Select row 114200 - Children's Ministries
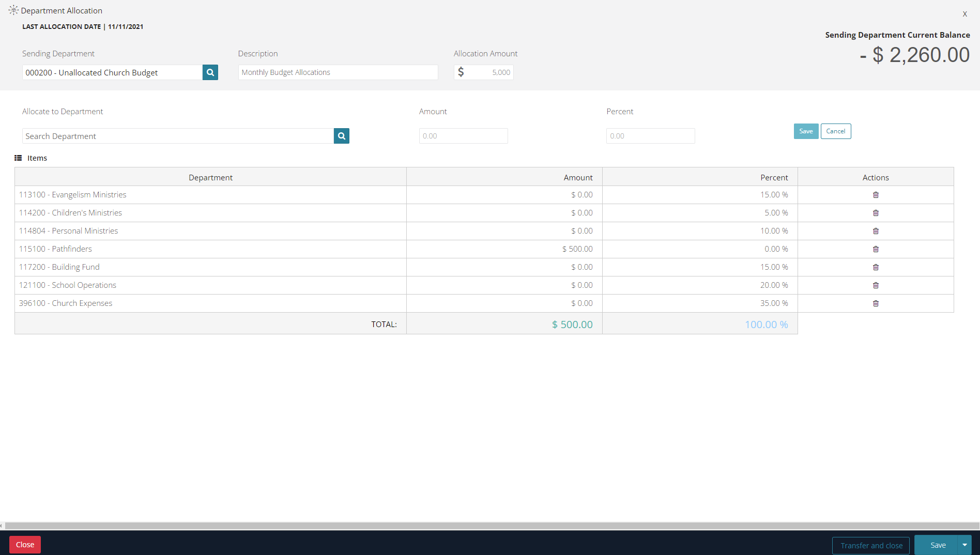The height and width of the screenshot is (555, 980). click(x=484, y=213)
